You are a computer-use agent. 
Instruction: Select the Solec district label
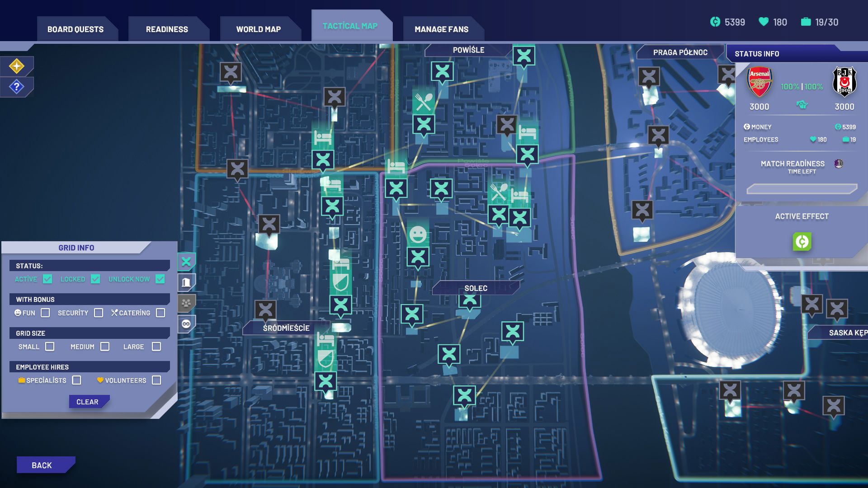[x=476, y=288]
